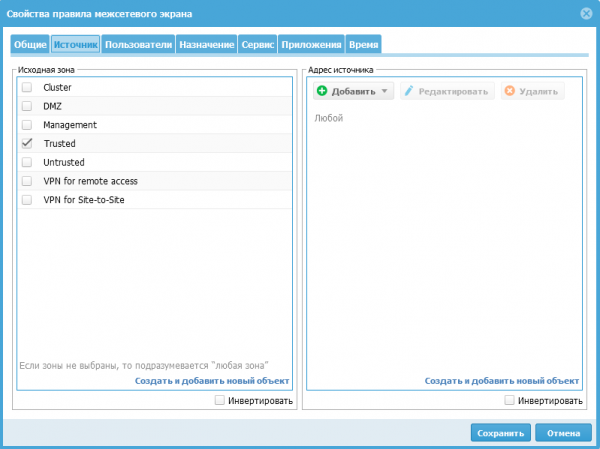Click the green plus Добавить icon
This screenshot has width=600, height=449.
click(322, 91)
